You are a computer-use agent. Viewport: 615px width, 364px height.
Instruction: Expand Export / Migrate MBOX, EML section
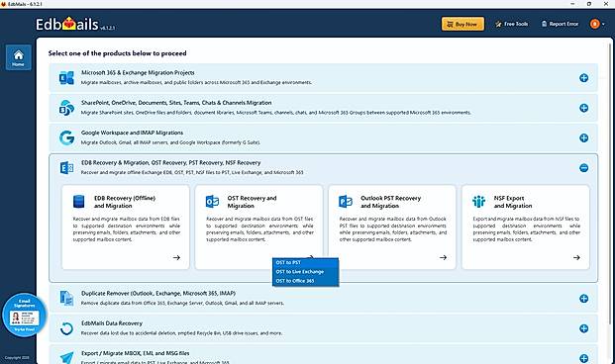point(583,358)
